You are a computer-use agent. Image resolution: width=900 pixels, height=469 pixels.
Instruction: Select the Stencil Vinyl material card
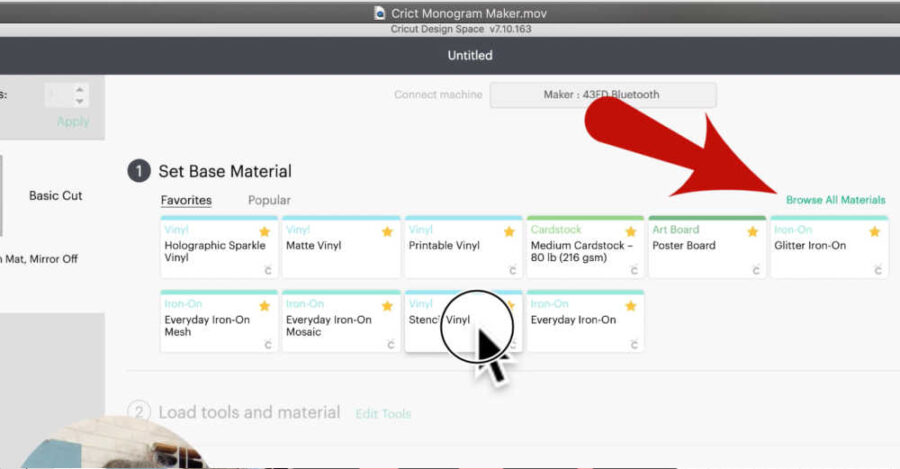463,321
